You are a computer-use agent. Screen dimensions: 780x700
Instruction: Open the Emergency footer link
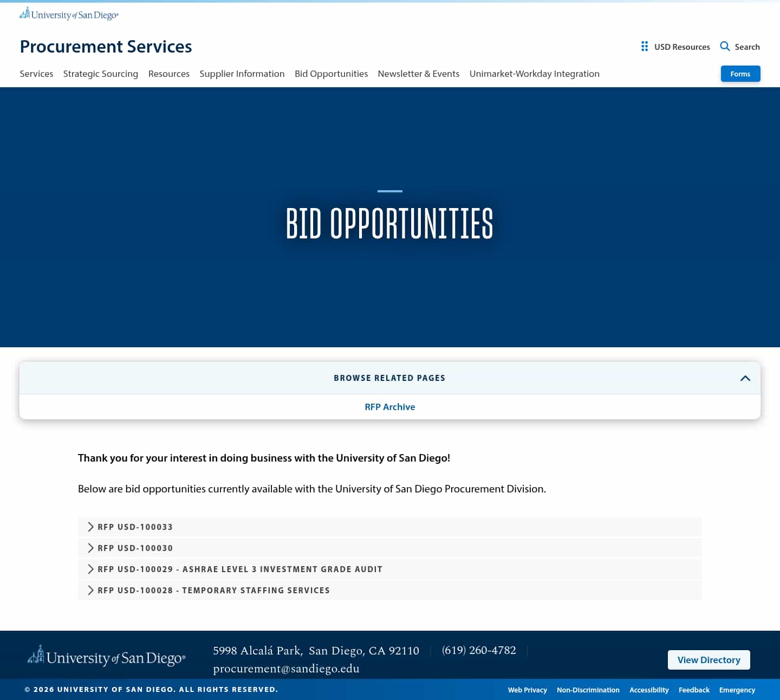click(x=737, y=690)
